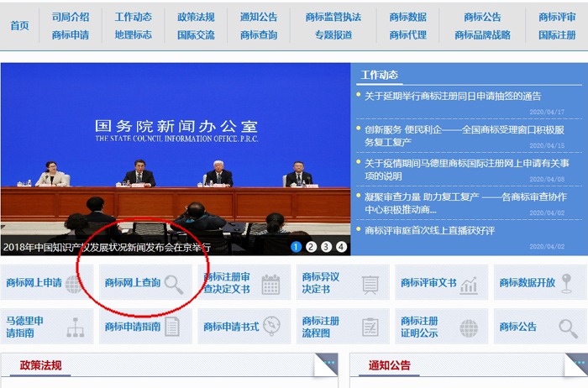
Task: Click the 通知公告 section heading
Action: (x=389, y=365)
